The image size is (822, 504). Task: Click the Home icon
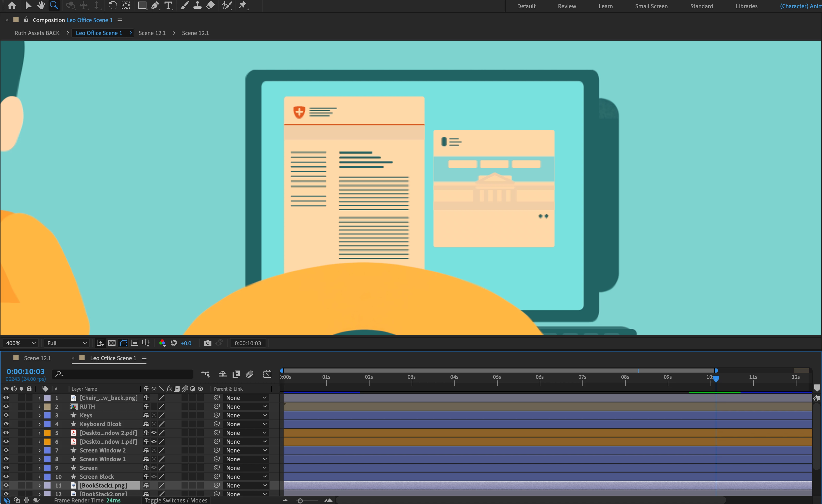pos(12,6)
